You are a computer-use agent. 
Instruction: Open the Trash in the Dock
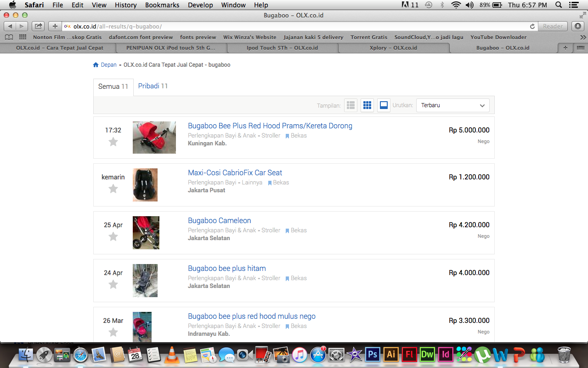[x=564, y=355]
